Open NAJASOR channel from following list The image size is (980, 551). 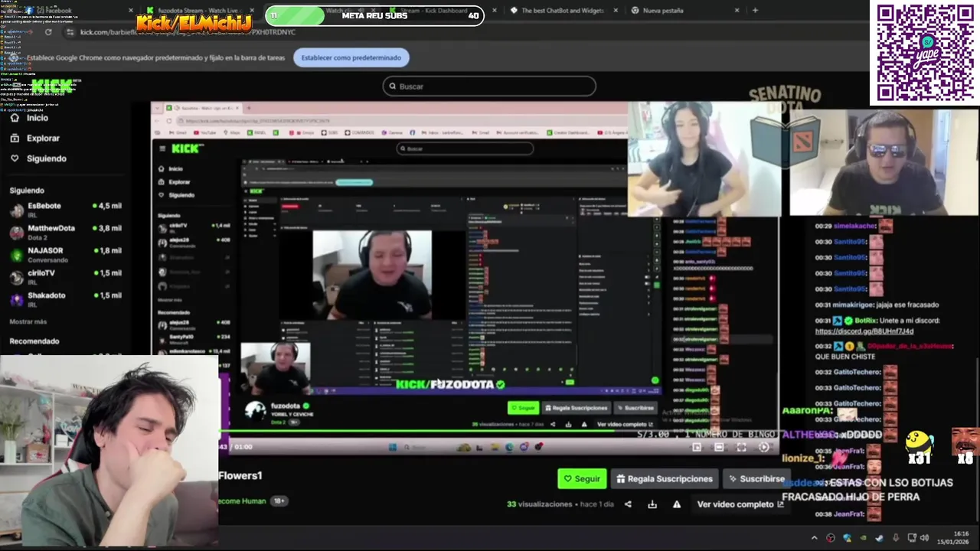point(65,255)
